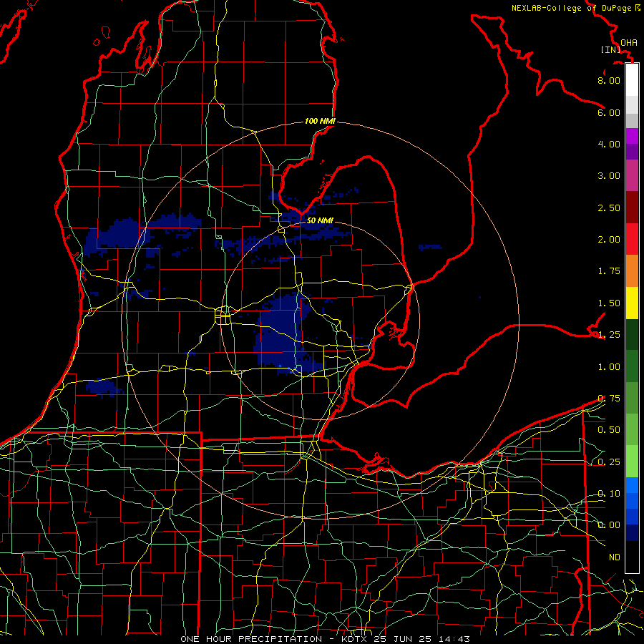
Task: Select the dark red swatch beside 2.50
Action: [x=632, y=208]
